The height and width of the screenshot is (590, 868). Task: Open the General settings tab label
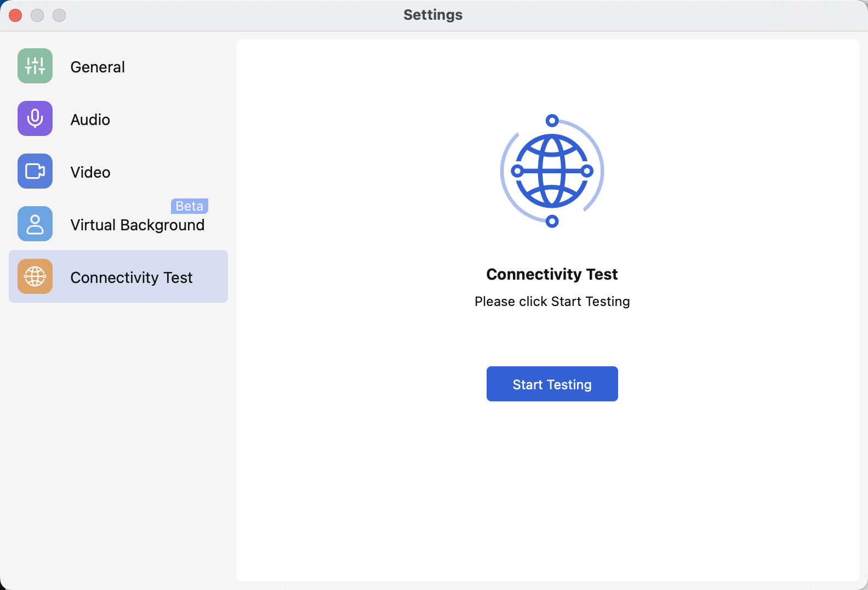(98, 67)
